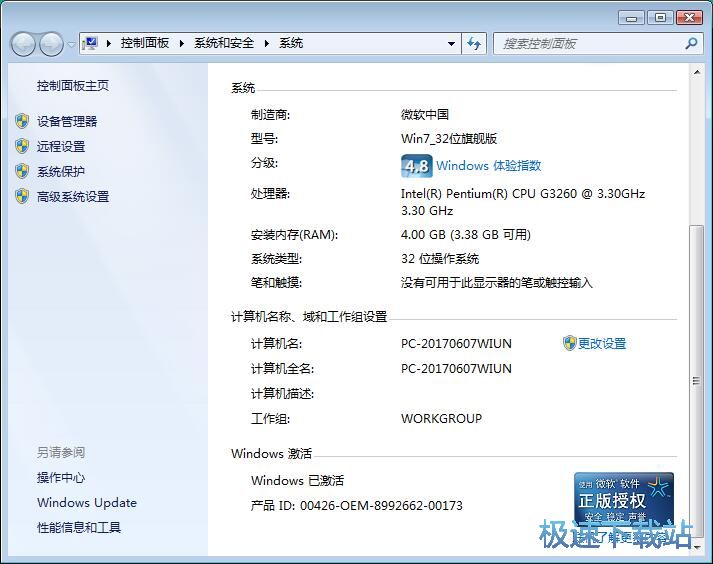Click processor text Intel(R) Pentium(R) CPU G3260

[523, 194]
